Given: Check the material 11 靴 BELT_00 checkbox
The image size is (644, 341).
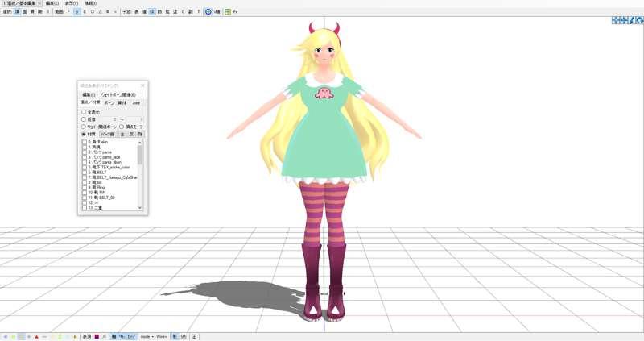Looking at the screenshot, I should pos(85,198).
